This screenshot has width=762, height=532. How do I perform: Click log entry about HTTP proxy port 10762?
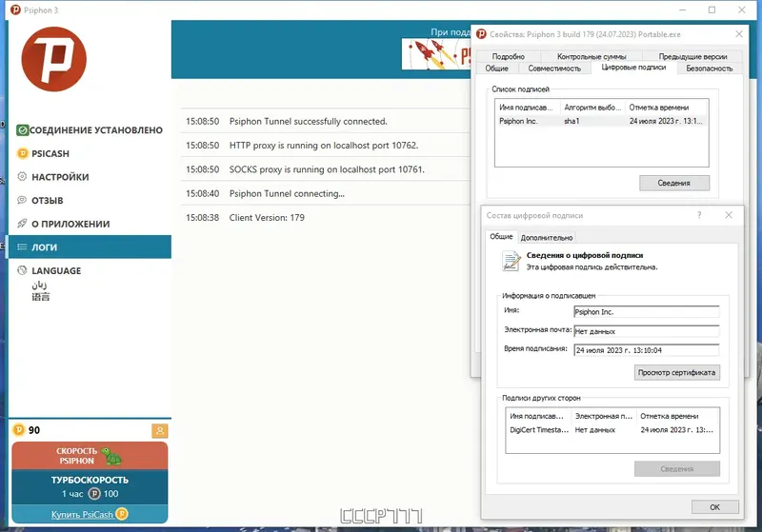tap(325, 146)
